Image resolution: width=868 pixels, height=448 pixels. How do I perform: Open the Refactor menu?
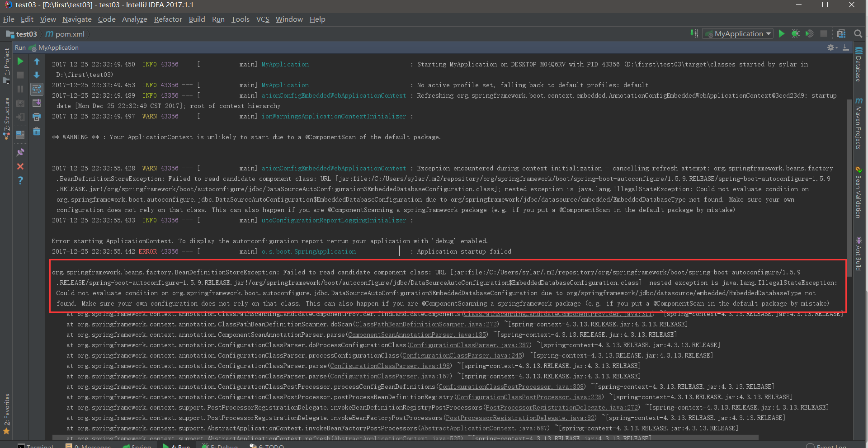168,19
